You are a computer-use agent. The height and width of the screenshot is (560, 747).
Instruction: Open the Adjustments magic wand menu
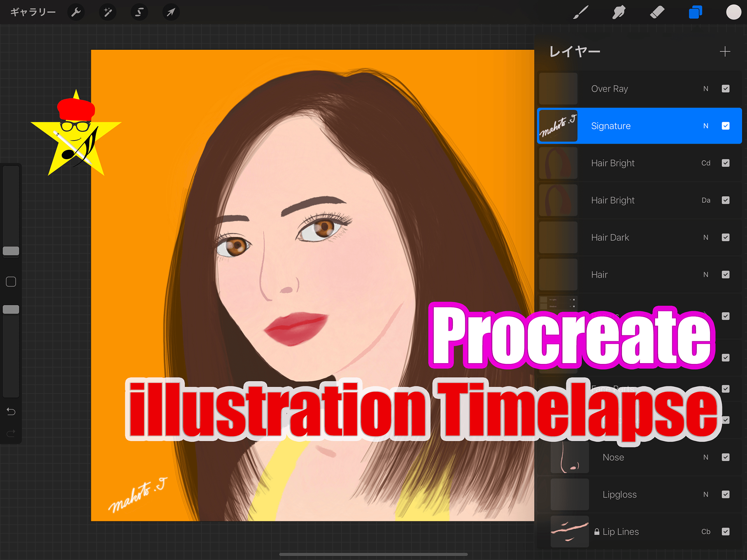108,12
